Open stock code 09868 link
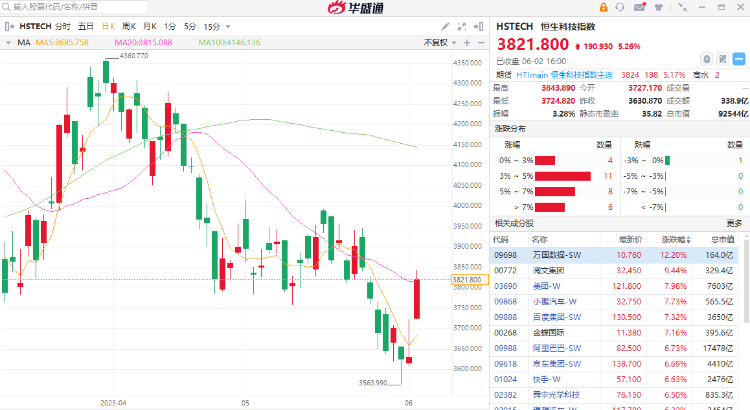The height and width of the screenshot is (410, 750). (x=505, y=301)
